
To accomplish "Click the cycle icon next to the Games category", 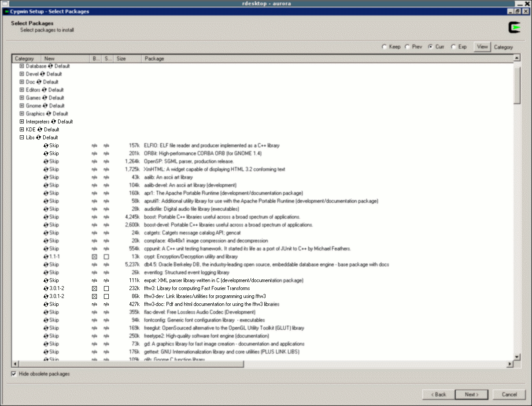I will pyautogui.click(x=45, y=98).
